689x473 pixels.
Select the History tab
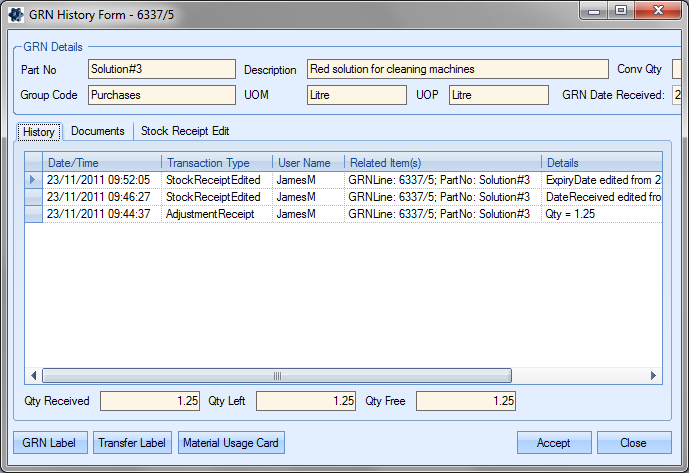39,132
